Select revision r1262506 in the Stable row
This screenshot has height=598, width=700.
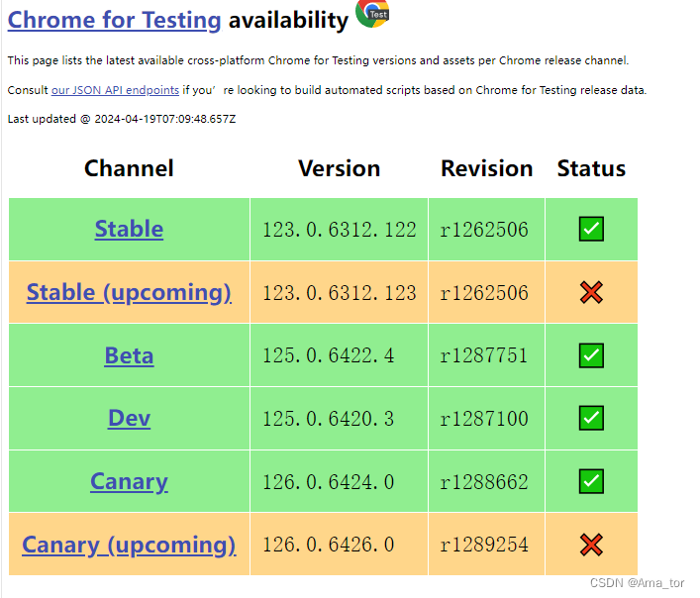click(x=486, y=230)
